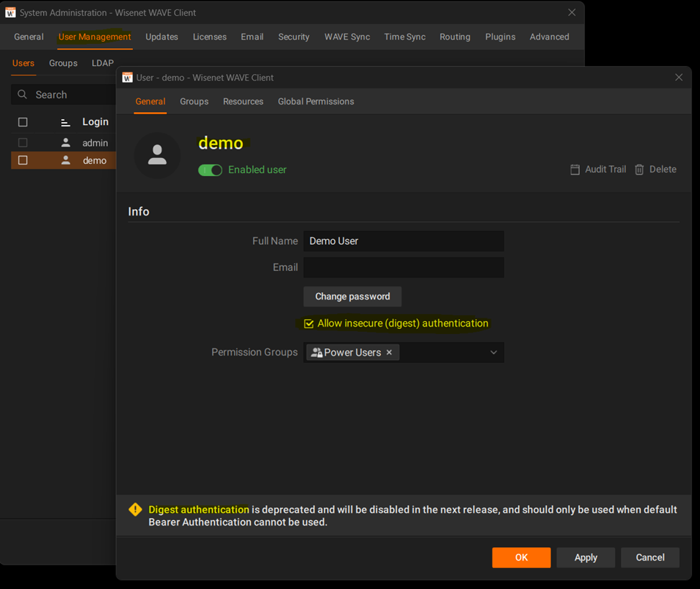700x589 pixels.
Task: Select the demo login name in list
Action: point(95,160)
